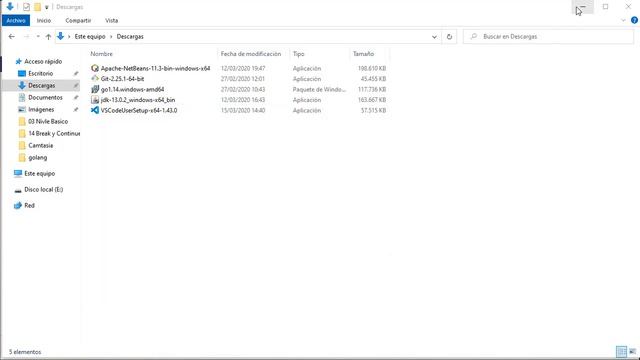
Task: Minimize the Descargas window
Action: coord(582,7)
